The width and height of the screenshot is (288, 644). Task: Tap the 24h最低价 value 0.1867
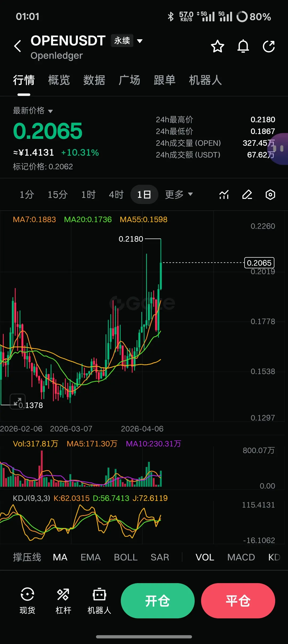point(263,131)
